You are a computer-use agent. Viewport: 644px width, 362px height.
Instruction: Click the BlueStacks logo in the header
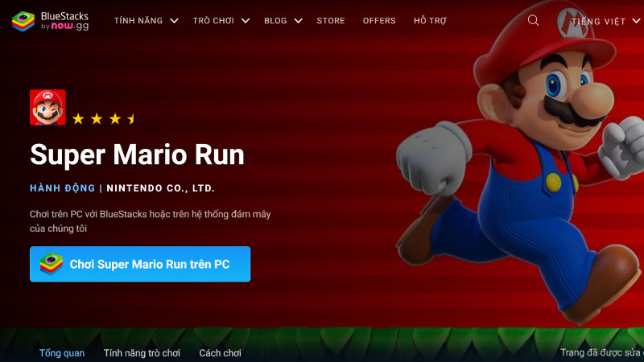pyautogui.click(x=50, y=21)
